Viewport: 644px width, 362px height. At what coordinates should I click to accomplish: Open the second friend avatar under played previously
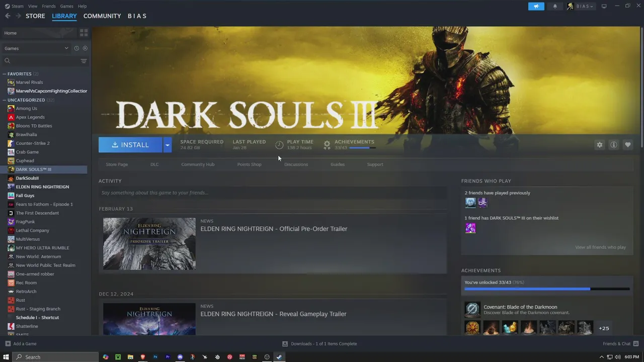(x=482, y=203)
